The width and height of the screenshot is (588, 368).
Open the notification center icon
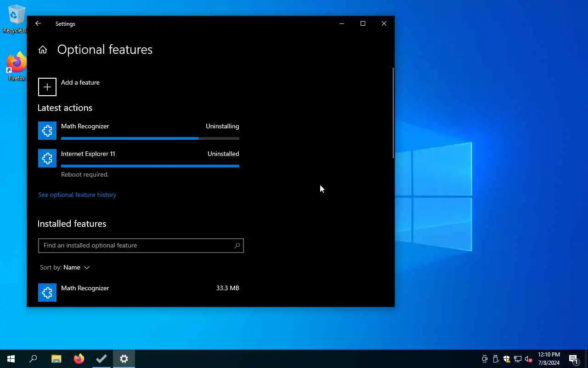pyautogui.click(x=573, y=359)
